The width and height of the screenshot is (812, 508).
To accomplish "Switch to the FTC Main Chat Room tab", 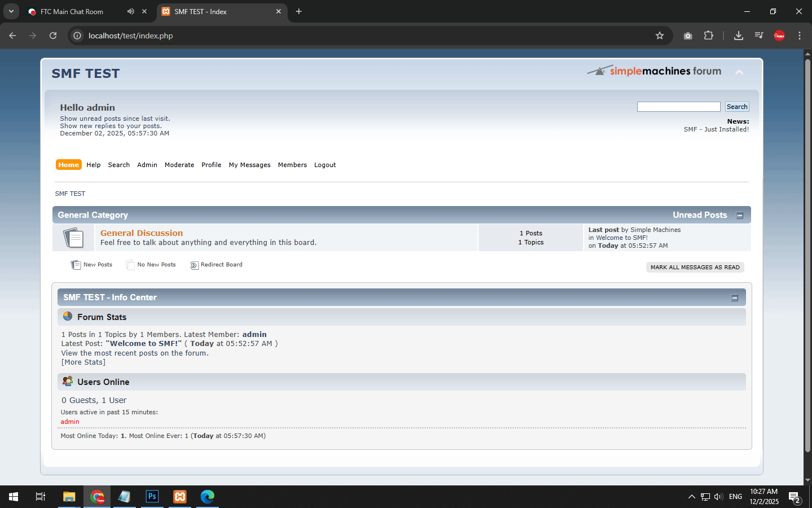I will pyautogui.click(x=72, y=11).
